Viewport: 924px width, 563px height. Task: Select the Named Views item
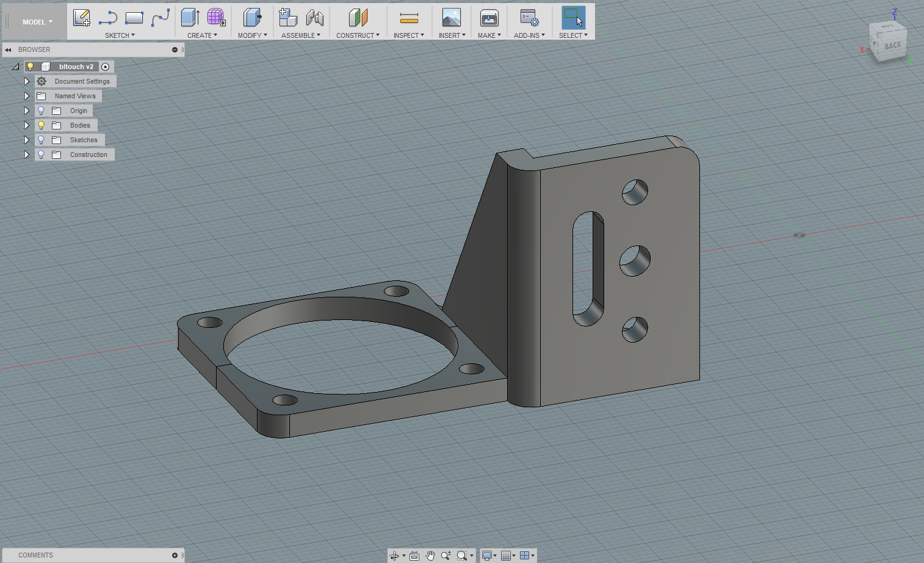[68, 96]
